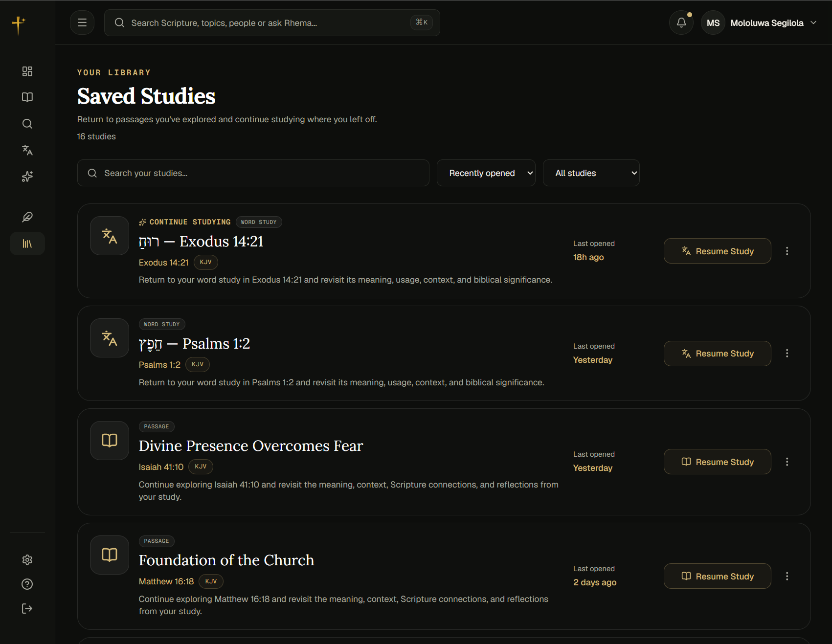Open the word study translate icon in sidebar
832x644 pixels.
[x=27, y=150]
